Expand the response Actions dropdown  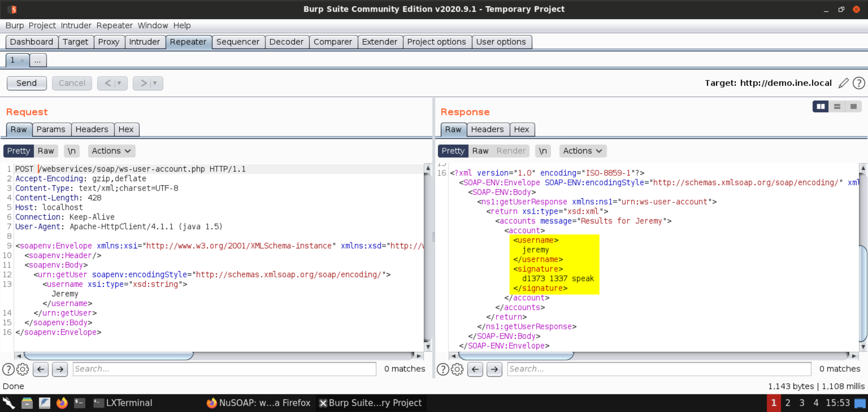[582, 151]
